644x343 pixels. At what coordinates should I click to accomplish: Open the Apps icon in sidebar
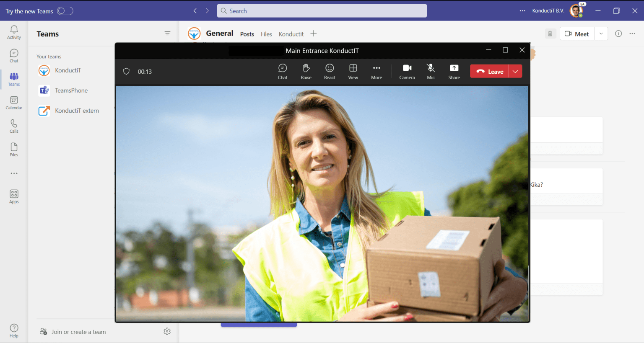(x=14, y=196)
